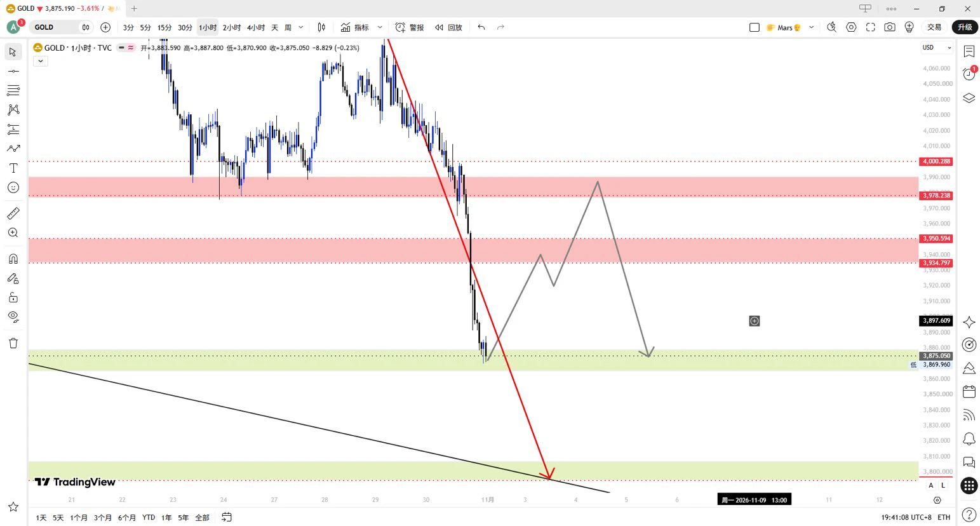The image size is (980, 526).
Task: Toggle magnet mode for drawings
Action: point(13,259)
